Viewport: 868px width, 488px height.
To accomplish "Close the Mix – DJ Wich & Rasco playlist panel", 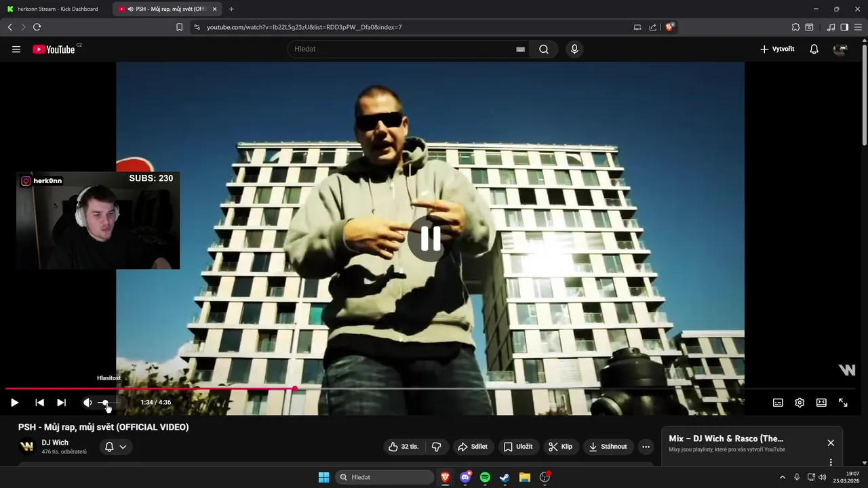I will pyautogui.click(x=831, y=443).
